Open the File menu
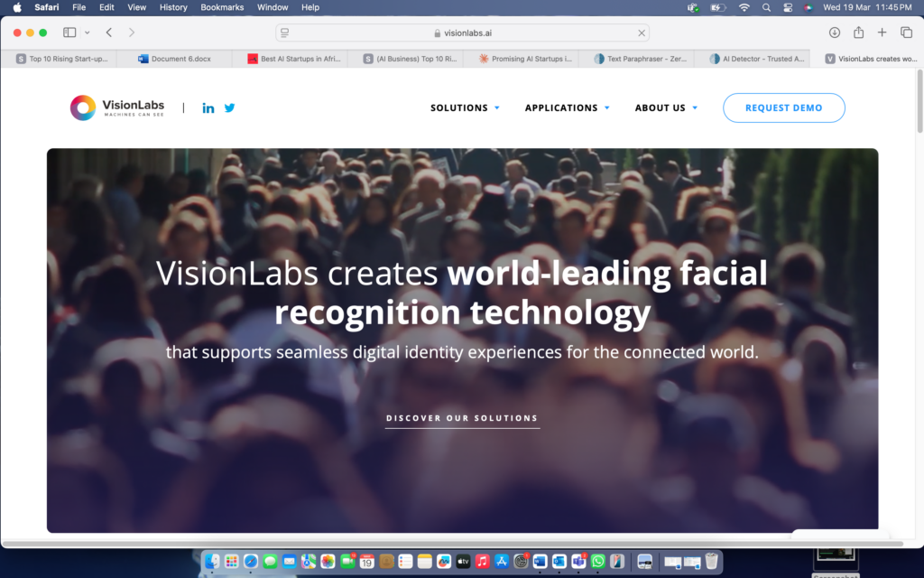The image size is (924, 578). click(79, 7)
